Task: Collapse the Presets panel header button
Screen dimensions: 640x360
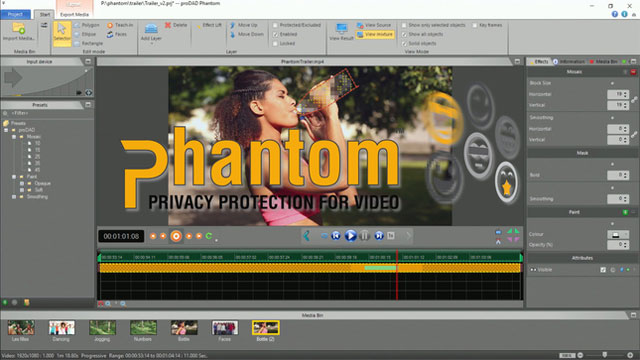Action: click(x=88, y=105)
